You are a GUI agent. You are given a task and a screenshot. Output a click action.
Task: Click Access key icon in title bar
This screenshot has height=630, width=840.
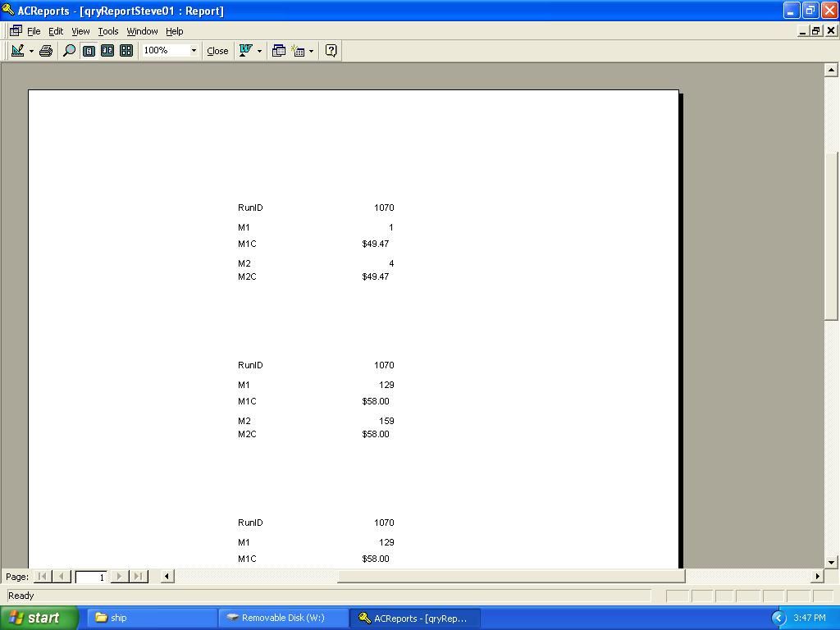coord(8,10)
